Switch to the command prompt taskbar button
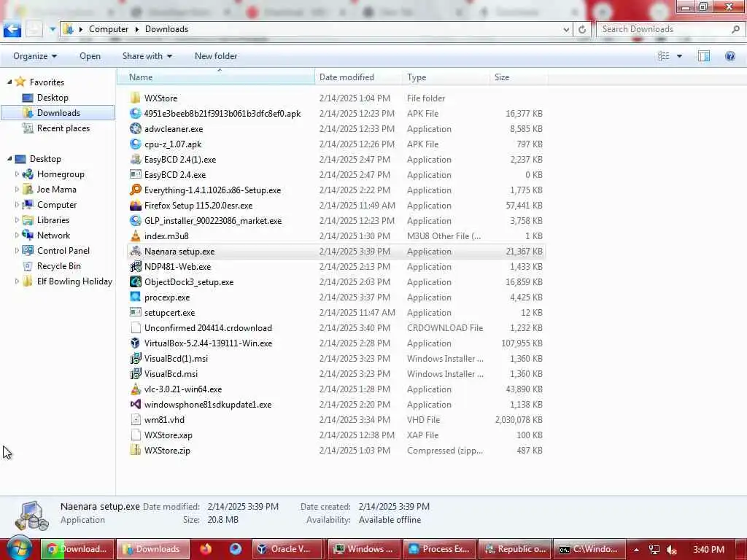Viewport: 747px width, 560px height. pyautogui.click(x=590, y=549)
